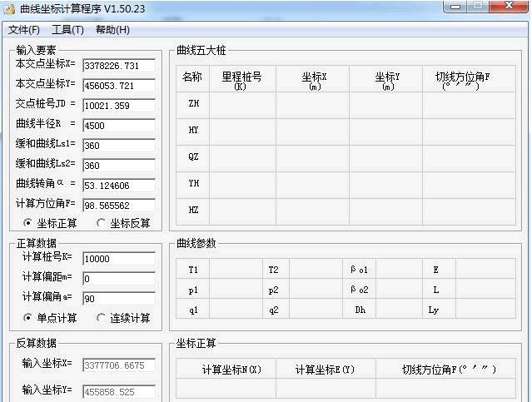Open the 工具(T) menu
Viewport: 532px width, 402px height.
click(x=67, y=30)
